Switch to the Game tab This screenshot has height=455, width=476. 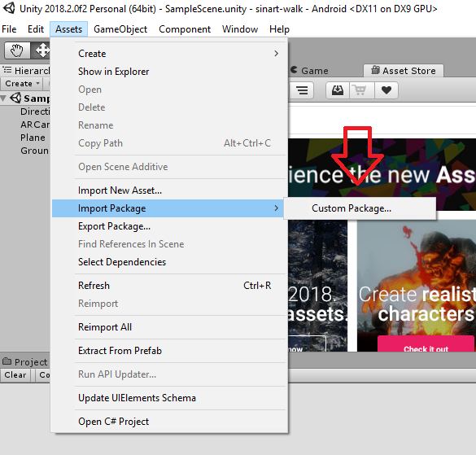click(310, 71)
